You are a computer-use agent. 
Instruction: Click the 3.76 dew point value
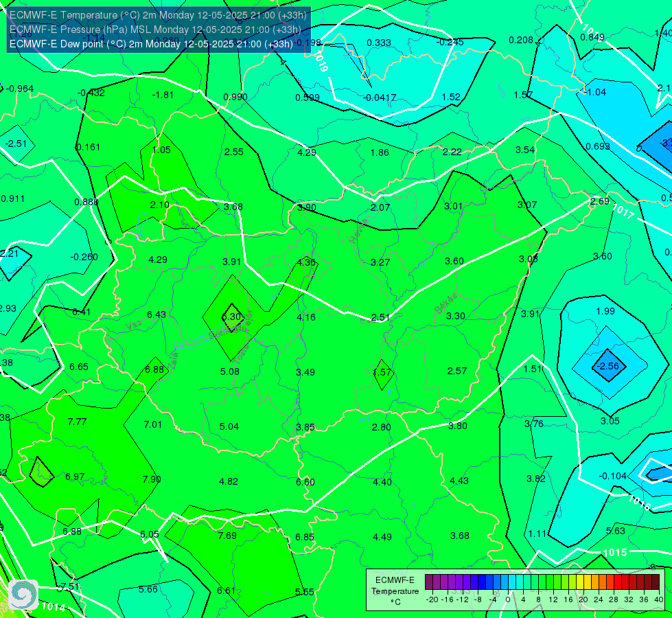[x=534, y=424]
